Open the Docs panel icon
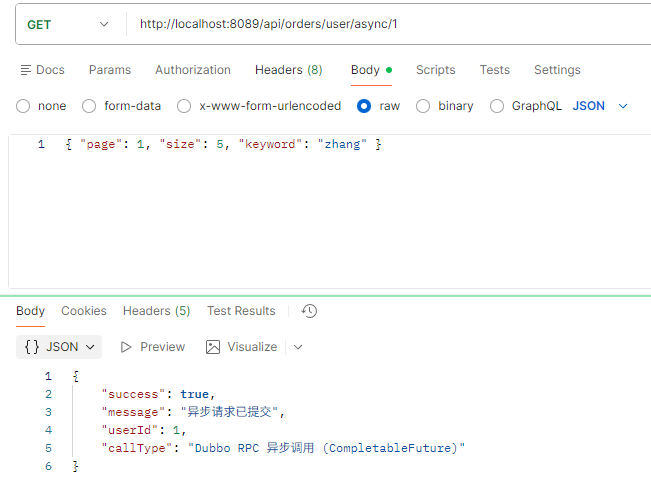 (26, 70)
